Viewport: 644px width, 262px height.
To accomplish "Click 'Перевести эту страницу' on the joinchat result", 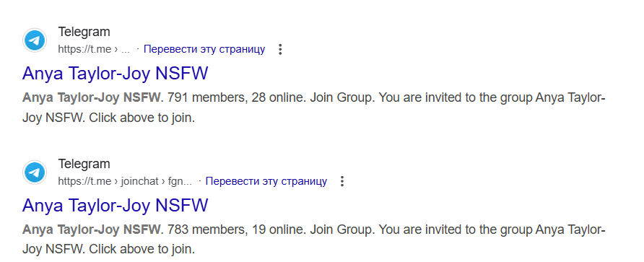I will [x=266, y=181].
